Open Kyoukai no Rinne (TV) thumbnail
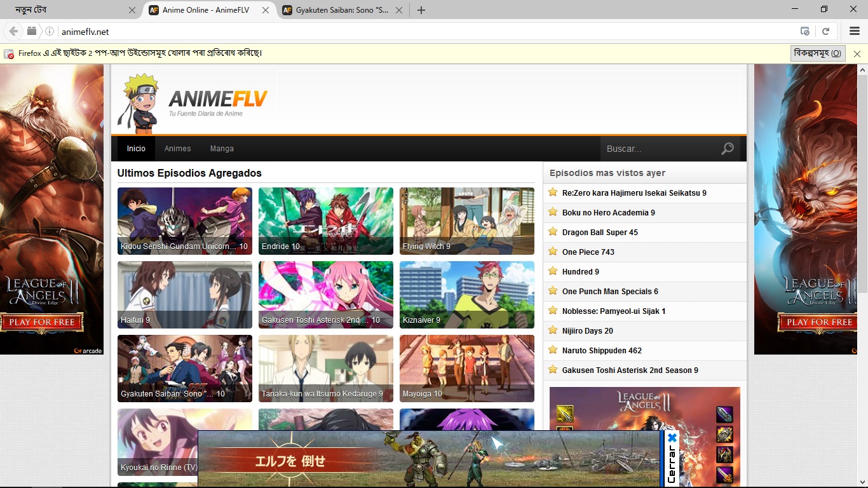 point(158,442)
